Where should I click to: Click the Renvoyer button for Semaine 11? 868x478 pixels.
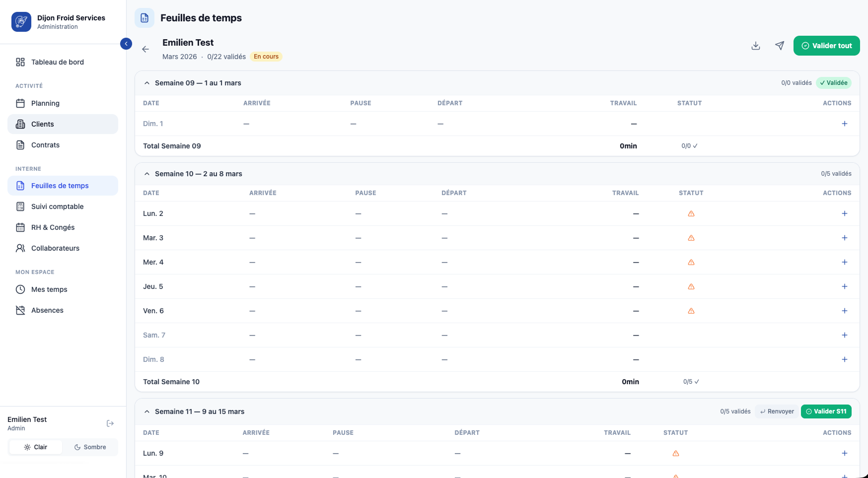click(x=777, y=411)
